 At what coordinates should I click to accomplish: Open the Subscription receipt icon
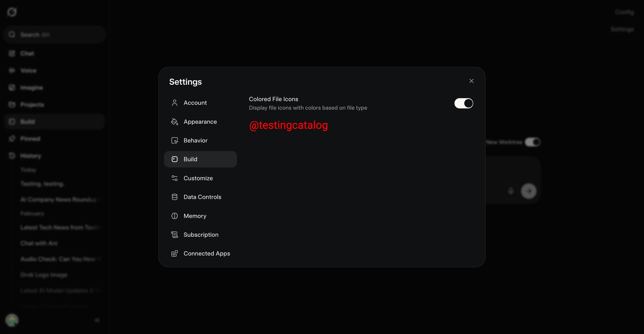(x=175, y=235)
